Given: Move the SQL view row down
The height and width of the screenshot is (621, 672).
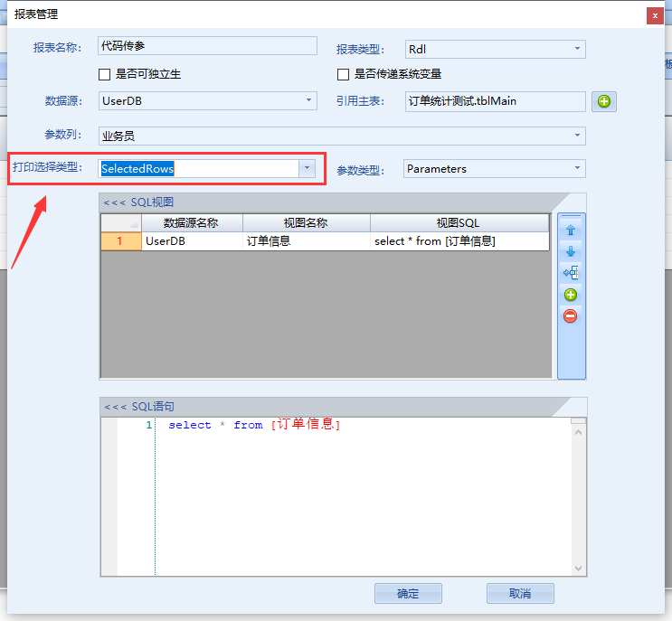Looking at the screenshot, I should point(571,251).
